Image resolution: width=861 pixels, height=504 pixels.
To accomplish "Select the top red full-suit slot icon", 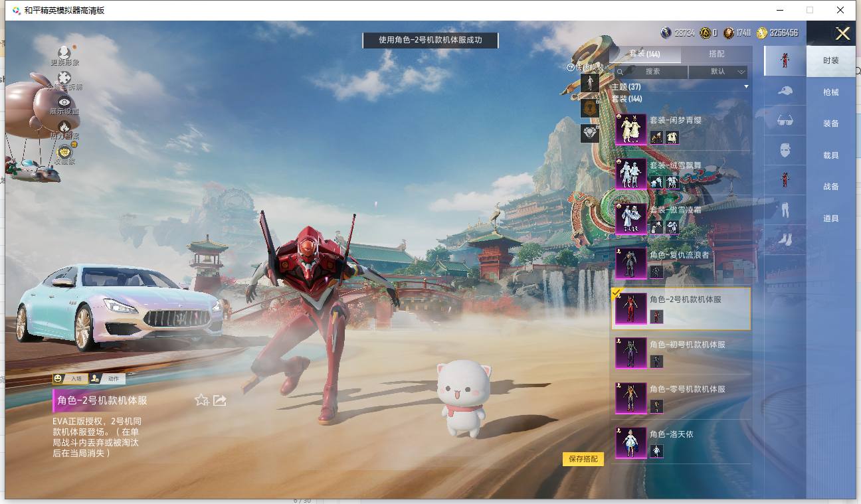I will [x=785, y=60].
